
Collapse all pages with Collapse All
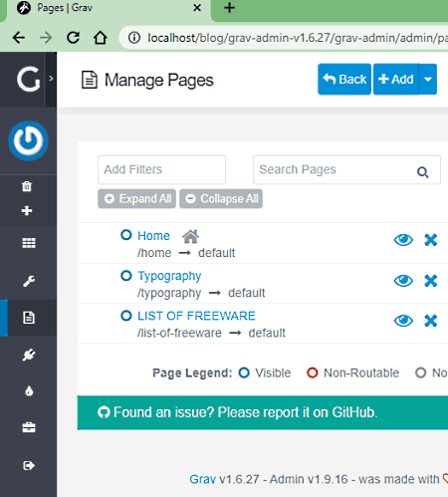(x=221, y=198)
